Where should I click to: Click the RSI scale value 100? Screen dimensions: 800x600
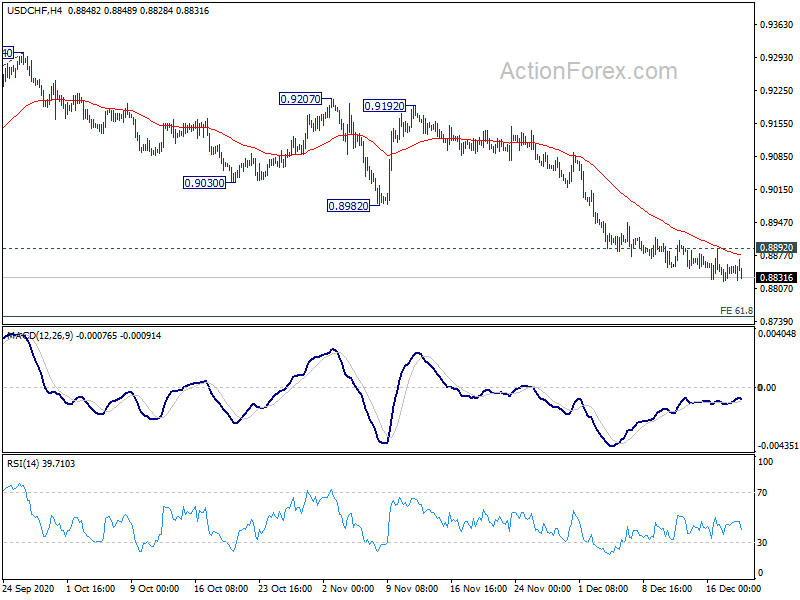765,462
